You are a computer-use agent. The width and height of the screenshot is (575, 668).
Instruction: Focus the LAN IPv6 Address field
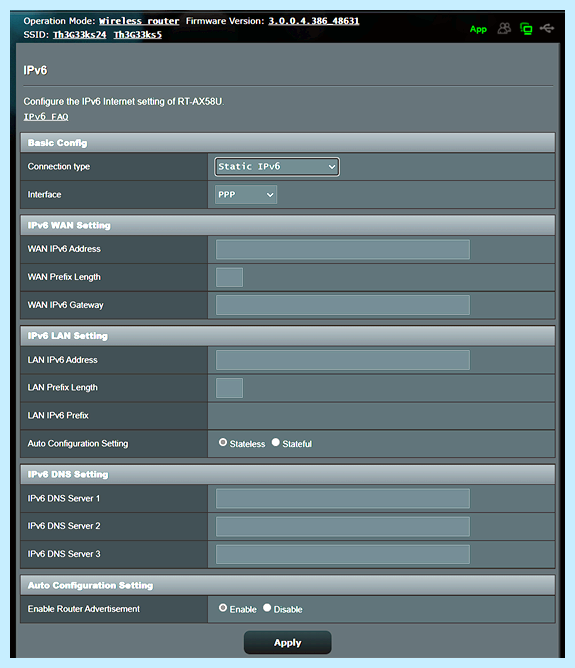coord(343,360)
